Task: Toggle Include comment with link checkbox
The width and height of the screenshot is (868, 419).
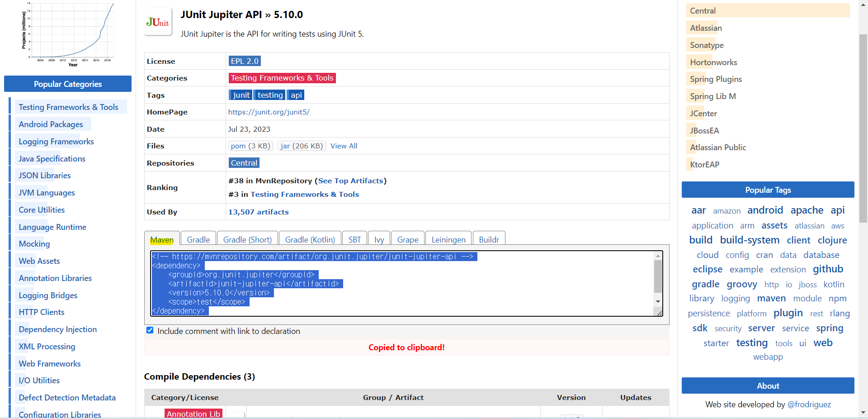Action: point(150,330)
